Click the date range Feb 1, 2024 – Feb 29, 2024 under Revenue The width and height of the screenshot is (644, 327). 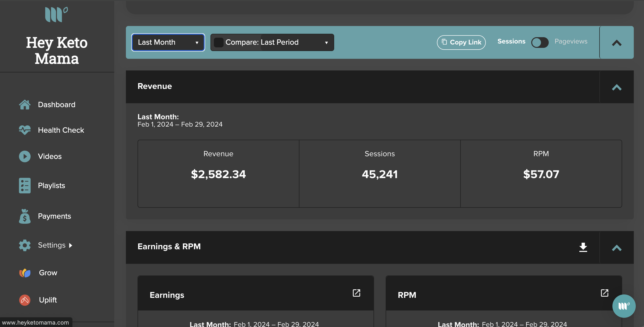[x=180, y=124]
